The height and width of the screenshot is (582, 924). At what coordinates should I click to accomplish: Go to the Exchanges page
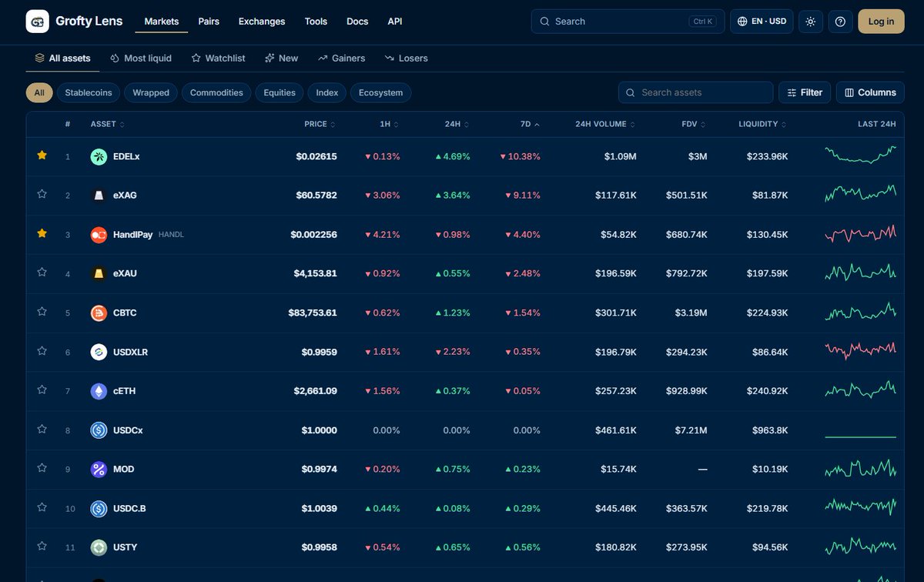262,22
